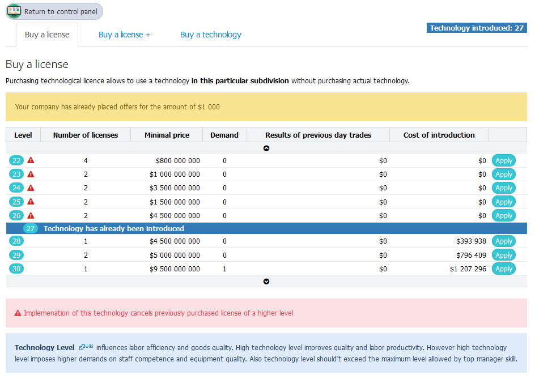
Task: Apply for level 26 license
Action: (504, 215)
